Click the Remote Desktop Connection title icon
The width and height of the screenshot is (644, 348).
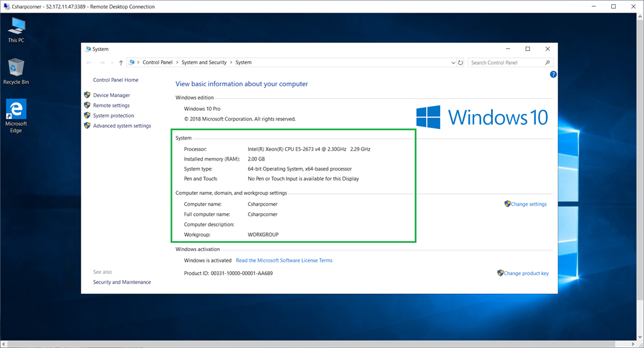[6, 6]
